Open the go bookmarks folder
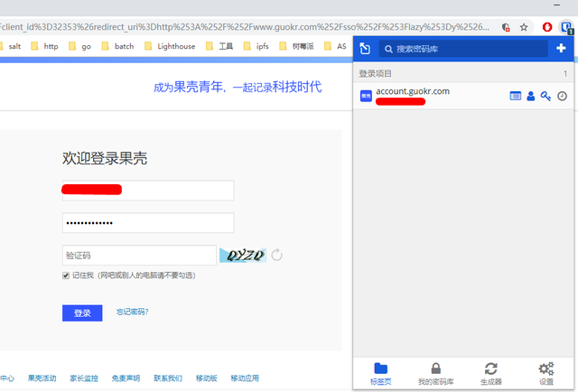 coord(79,46)
